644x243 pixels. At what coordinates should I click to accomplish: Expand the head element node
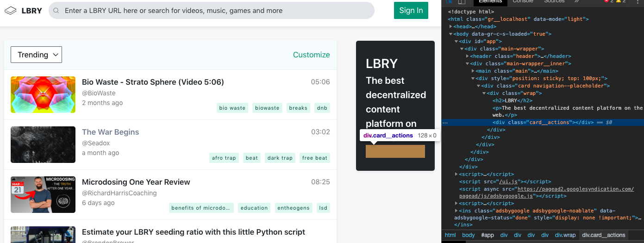[451, 27]
